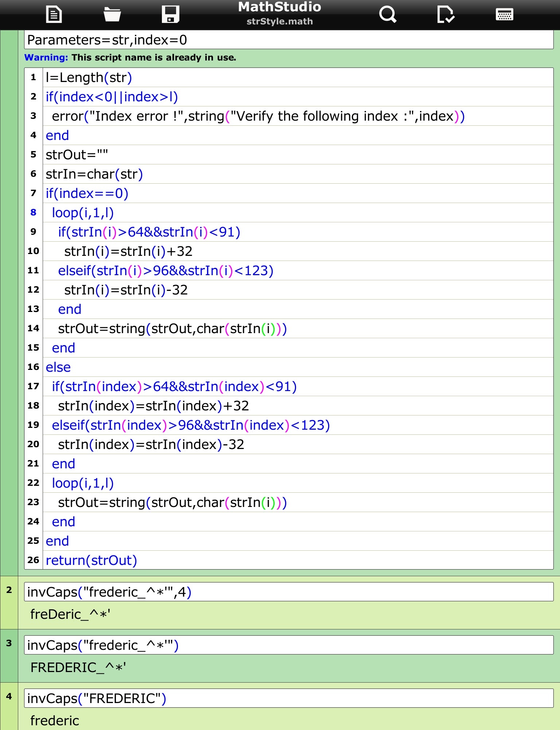Tap the FREDERIC_^*' output result
The height and width of the screenshot is (730, 560).
pyautogui.click(x=78, y=668)
